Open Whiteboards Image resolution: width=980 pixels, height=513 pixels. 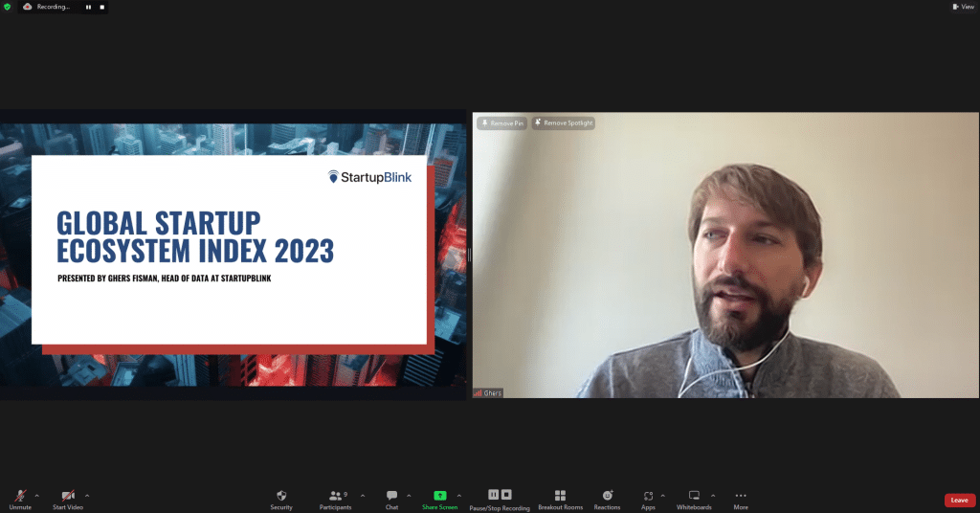click(x=694, y=500)
